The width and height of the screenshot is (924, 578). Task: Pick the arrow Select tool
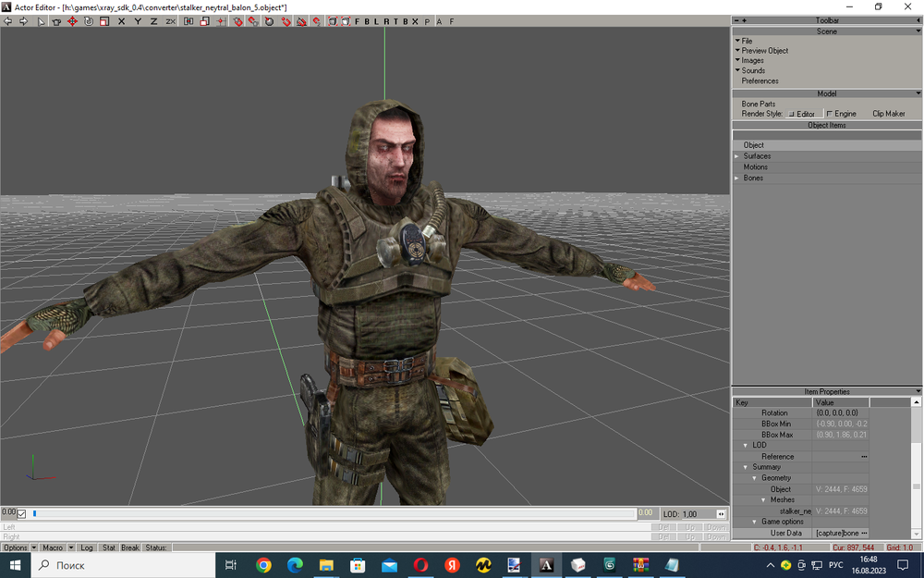coord(42,21)
